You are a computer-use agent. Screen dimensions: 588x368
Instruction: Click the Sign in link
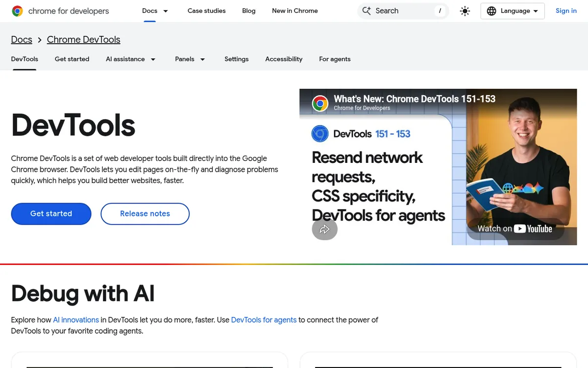click(x=566, y=11)
